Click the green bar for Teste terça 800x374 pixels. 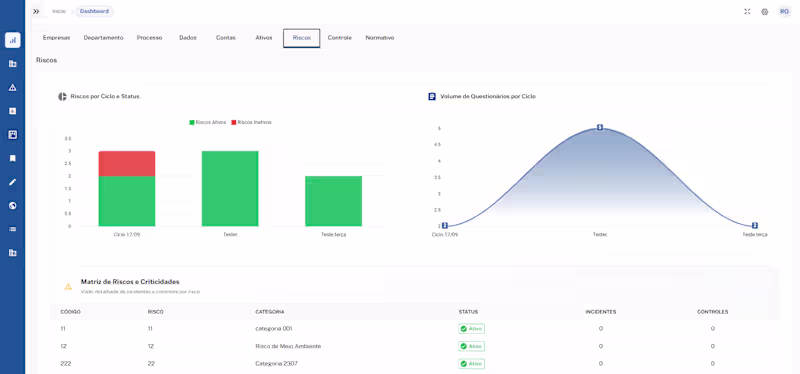(x=334, y=201)
